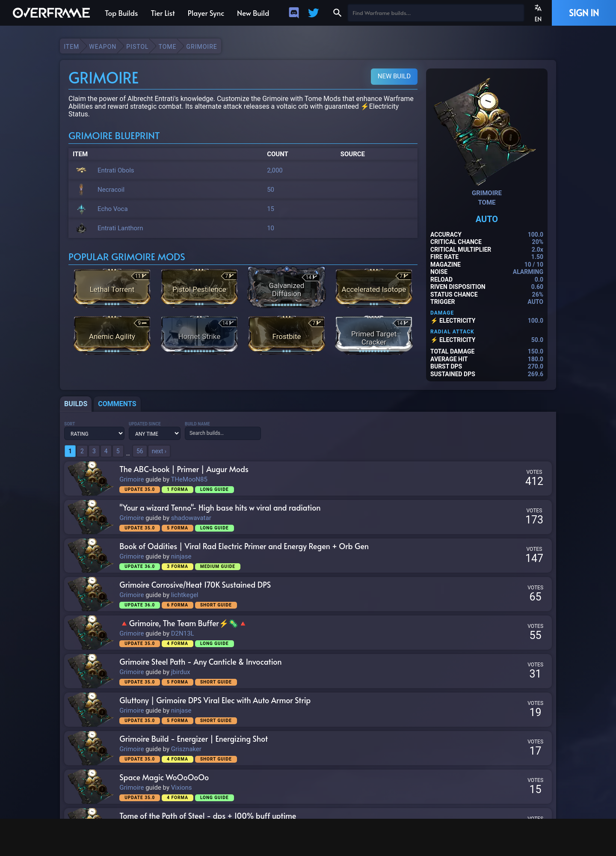Open author THeMooN85 profile link
The height and width of the screenshot is (856, 616).
(189, 479)
